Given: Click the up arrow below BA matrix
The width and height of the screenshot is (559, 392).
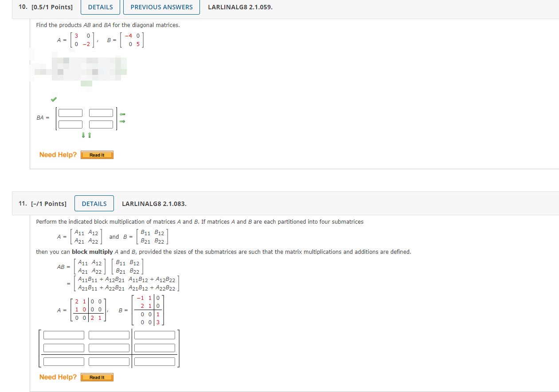Looking at the screenshot, I should click(89, 135).
